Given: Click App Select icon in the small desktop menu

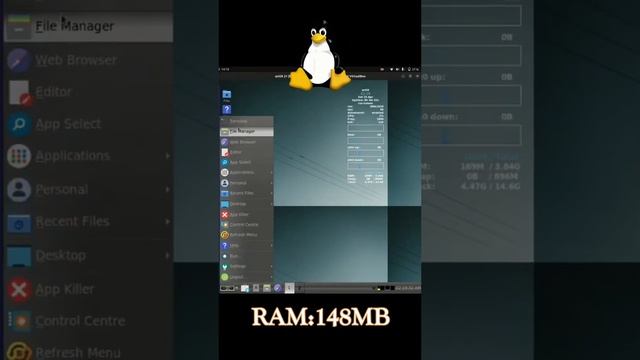Looking at the screenshot, I should pyautogui.click(x=225, y=162).
